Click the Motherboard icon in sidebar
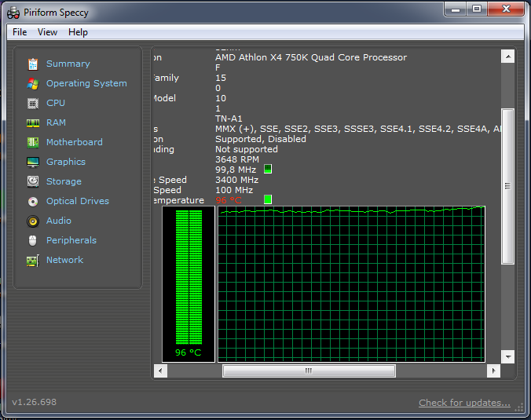The width and height of the screenshot is (531, 420). coord(32,142)
